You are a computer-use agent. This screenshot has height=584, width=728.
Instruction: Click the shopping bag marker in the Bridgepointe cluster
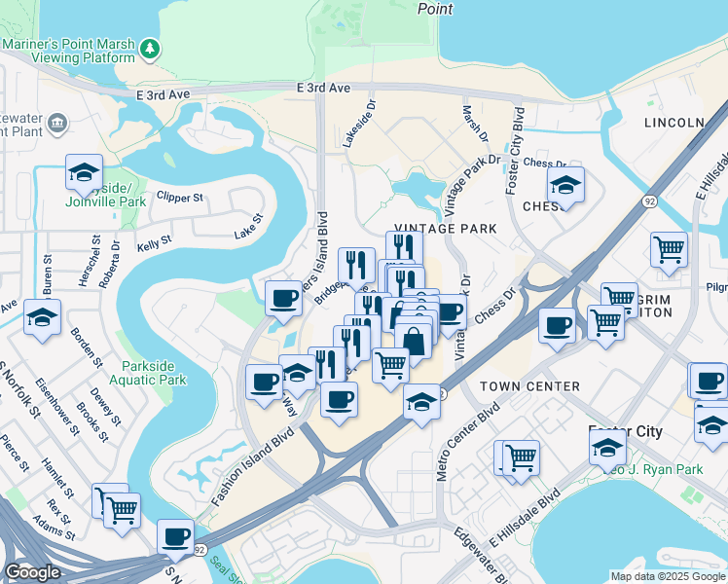click(414, 344)
